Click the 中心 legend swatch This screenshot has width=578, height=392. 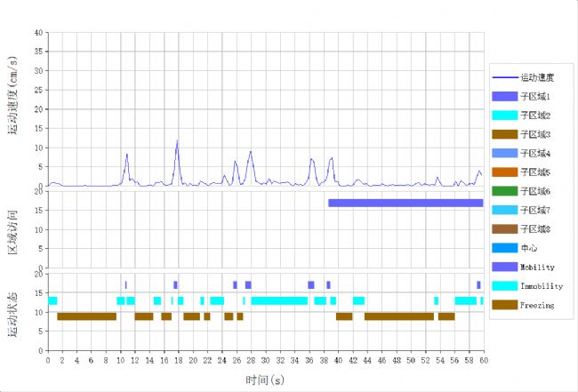click(505, 248)
